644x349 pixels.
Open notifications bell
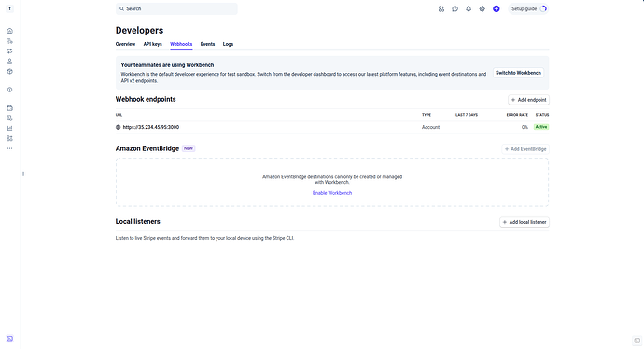(x=469, y=8)
